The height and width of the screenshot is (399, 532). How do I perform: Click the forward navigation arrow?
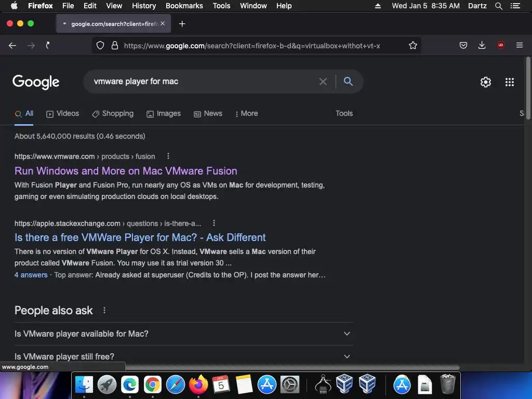(x=31, y=46)
